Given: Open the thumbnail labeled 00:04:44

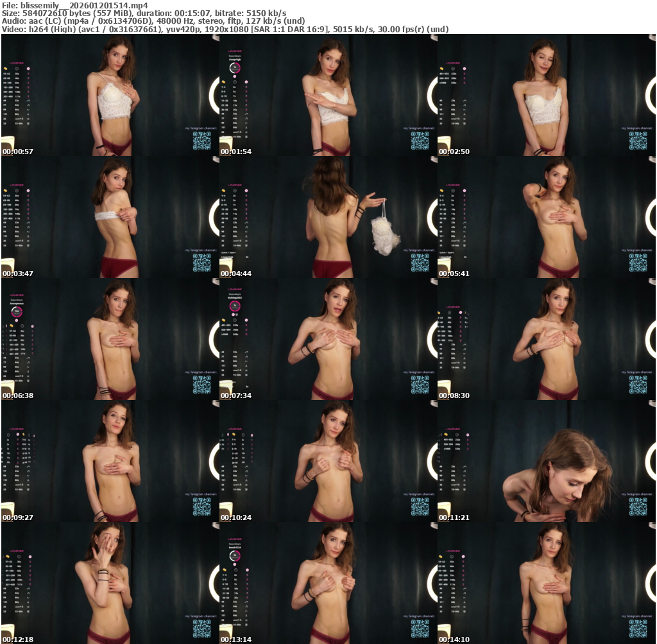Looking at the screenshot, I should click(x=328, y=217).
